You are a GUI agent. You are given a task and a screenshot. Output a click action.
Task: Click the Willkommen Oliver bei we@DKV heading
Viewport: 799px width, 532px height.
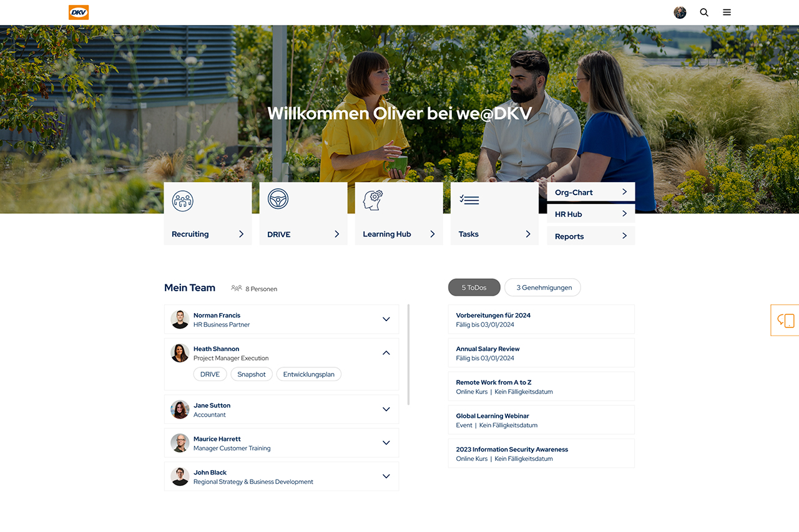[399, 113]
